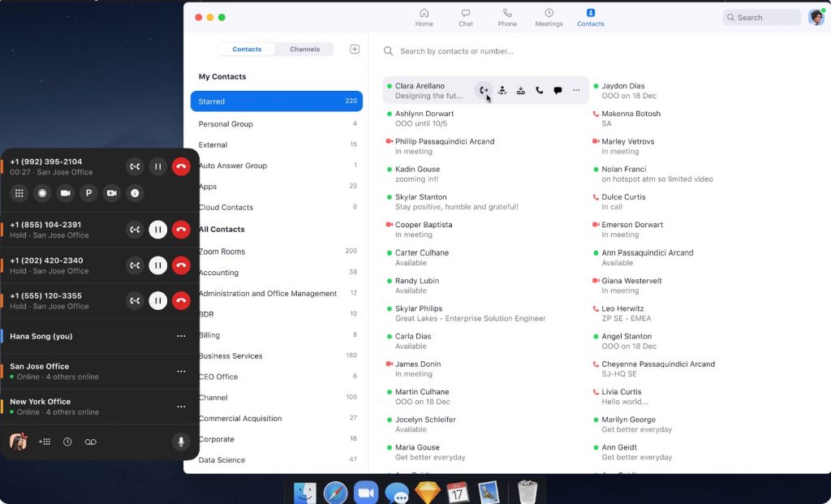Click the invite to meeting icon on Clara's row
Screen dimensions: 831x504
[x=503, y=90]
